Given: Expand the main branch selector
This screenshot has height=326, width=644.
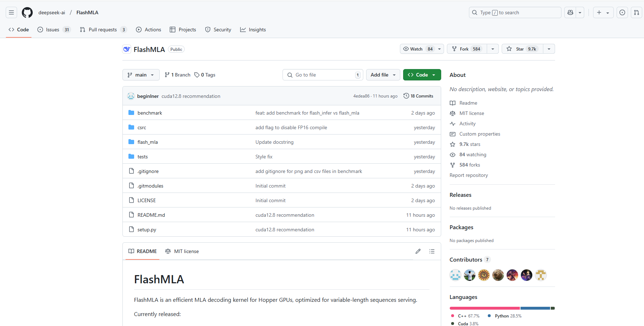Looking at the screenshot, I should [141, 75].
